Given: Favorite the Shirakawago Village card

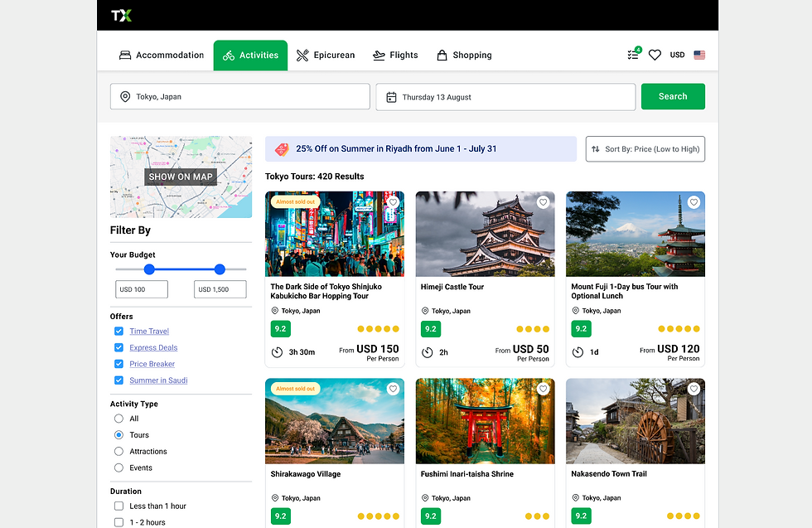Looking at the screenshot, I should [393, 389].
